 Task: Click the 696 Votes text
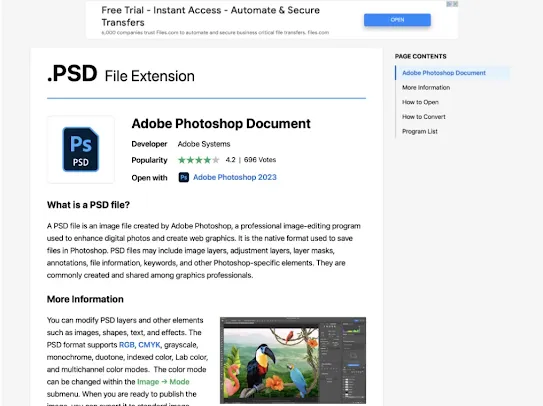click(260, 160)
